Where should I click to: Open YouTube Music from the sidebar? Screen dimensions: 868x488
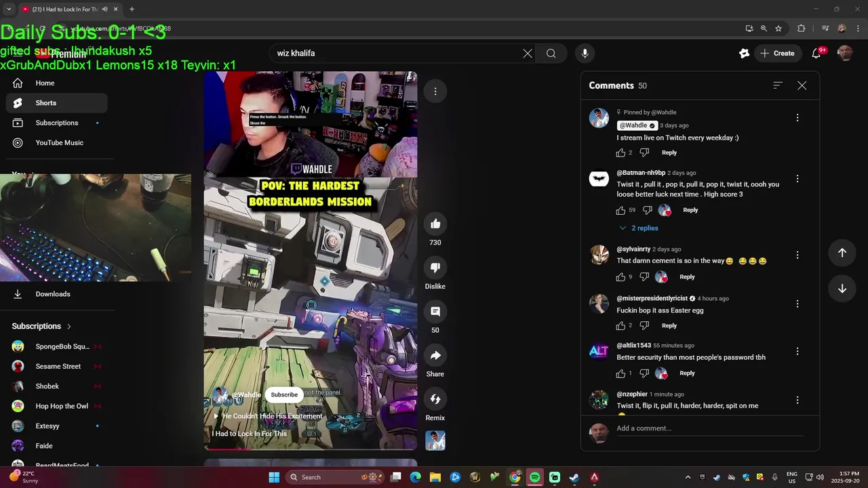click(x=57, y=142)
